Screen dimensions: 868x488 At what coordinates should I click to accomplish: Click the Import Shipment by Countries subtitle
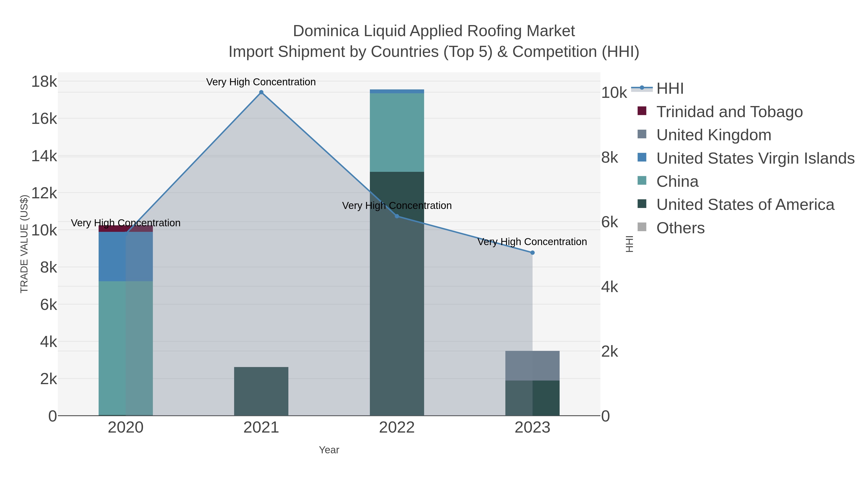pos(434,52)
